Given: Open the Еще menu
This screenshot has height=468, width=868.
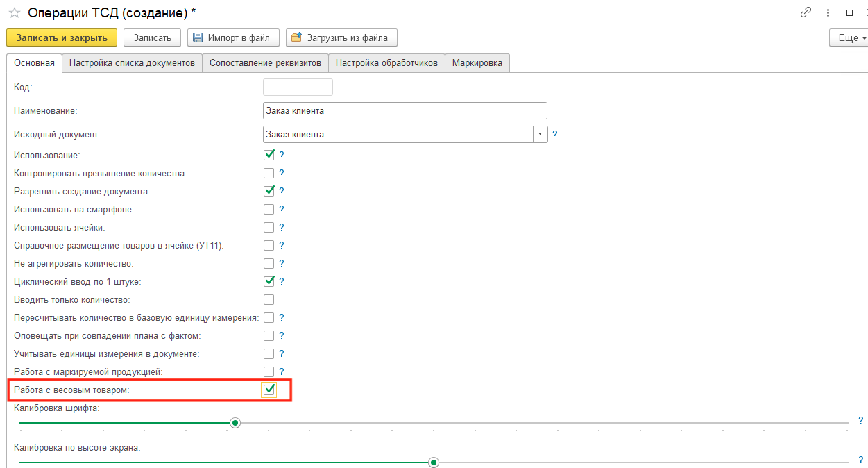Looking at the screenshot, I should (x=849, y=37).
